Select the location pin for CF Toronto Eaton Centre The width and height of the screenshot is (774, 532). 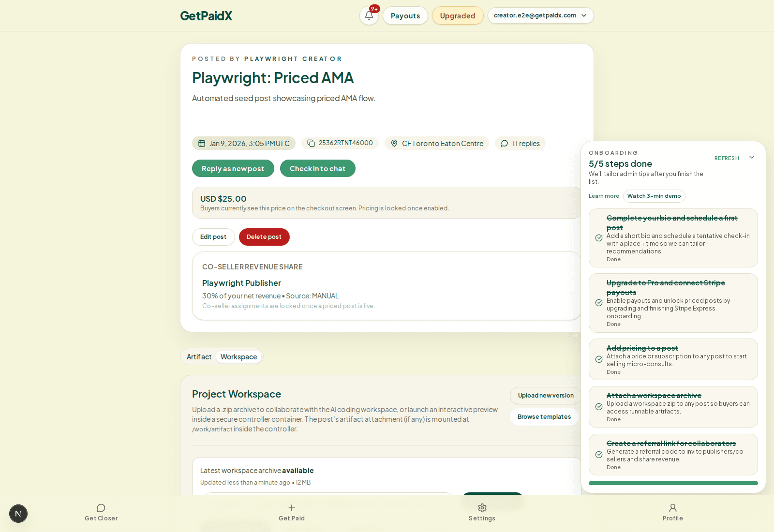394,143
